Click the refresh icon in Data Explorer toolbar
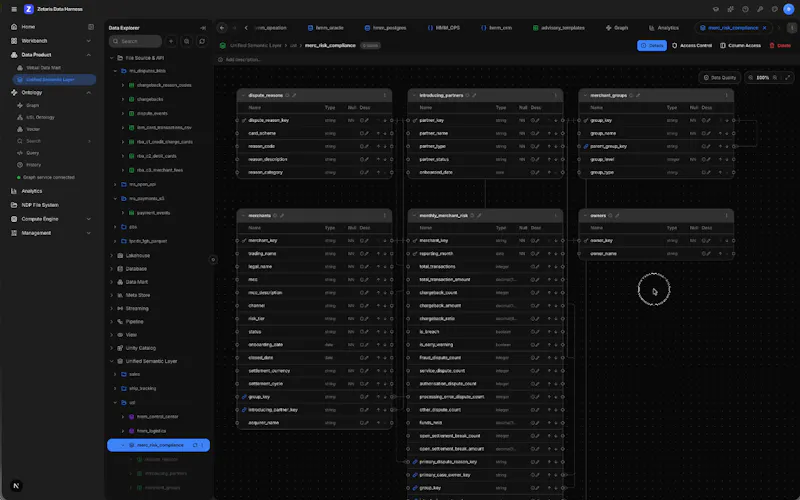Viewport: 800px width, 500px height. (x=202, y=41)
